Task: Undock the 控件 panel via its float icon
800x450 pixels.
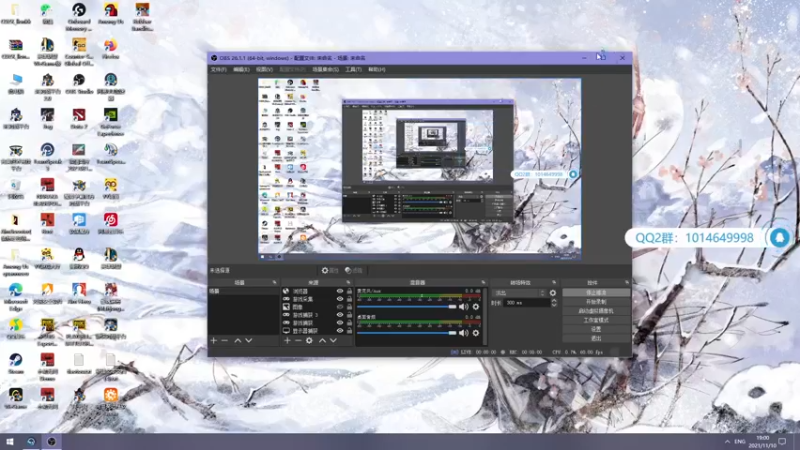Action: point(627,282)
